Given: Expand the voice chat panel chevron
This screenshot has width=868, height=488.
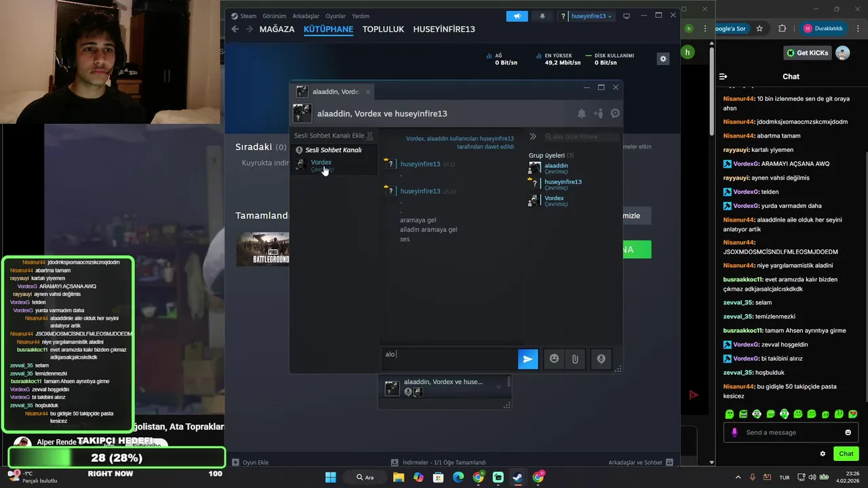Looking at the screenshot, I should (x=499, y=387).
